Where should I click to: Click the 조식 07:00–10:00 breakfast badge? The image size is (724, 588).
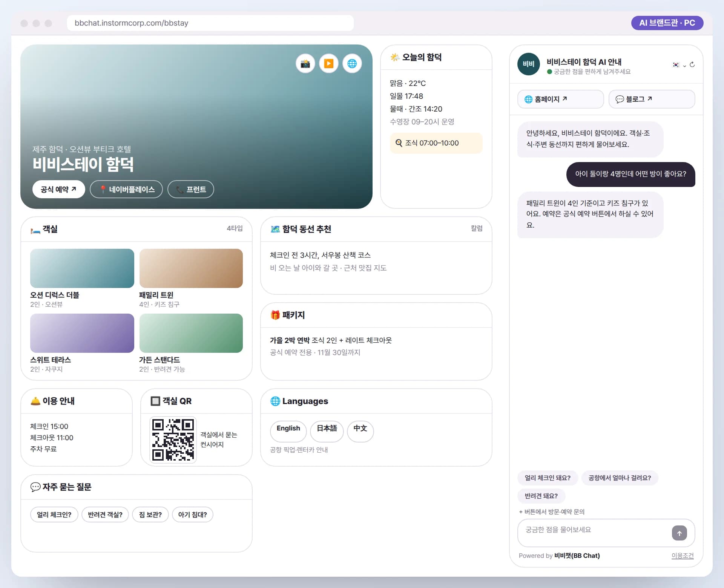(436, 143)
